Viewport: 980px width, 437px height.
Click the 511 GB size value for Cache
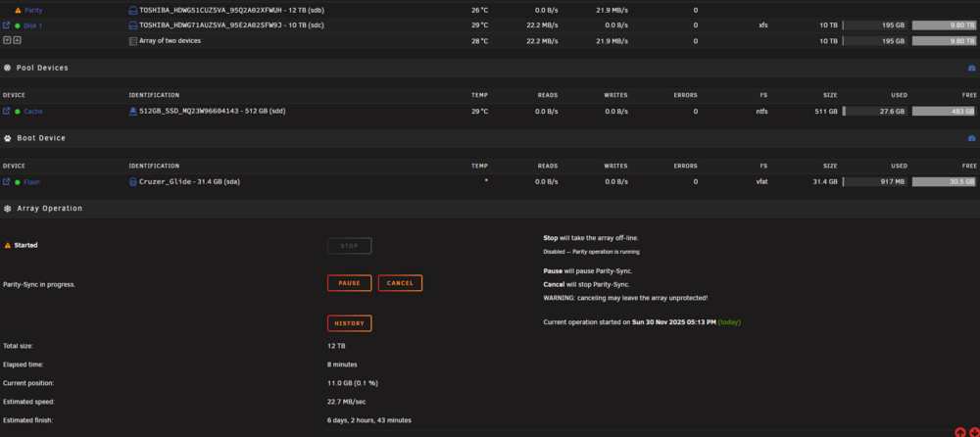pos(826,112)
